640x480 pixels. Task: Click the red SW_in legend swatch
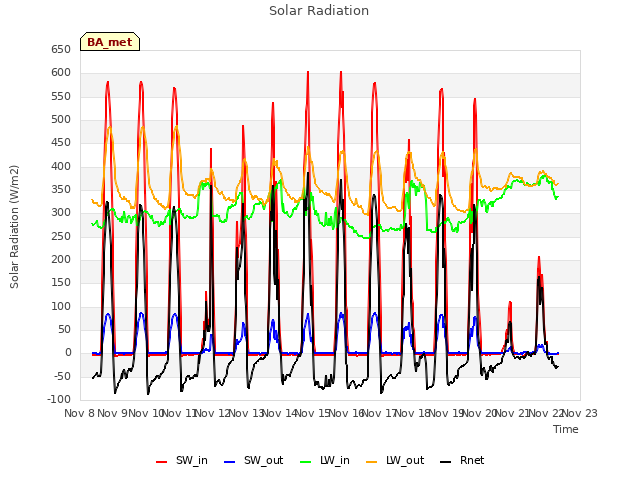(x=162, y=462)
